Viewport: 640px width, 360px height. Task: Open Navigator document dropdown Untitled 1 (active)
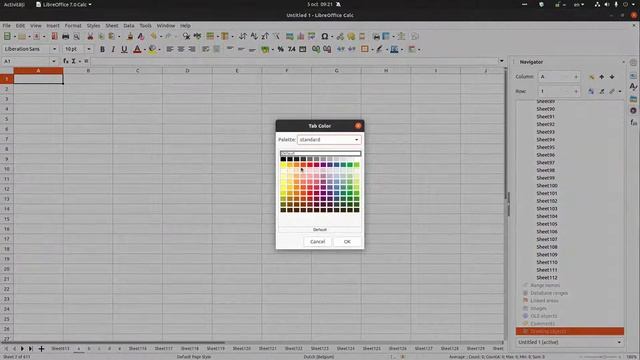pyautogui.click(x=570, y=342)
